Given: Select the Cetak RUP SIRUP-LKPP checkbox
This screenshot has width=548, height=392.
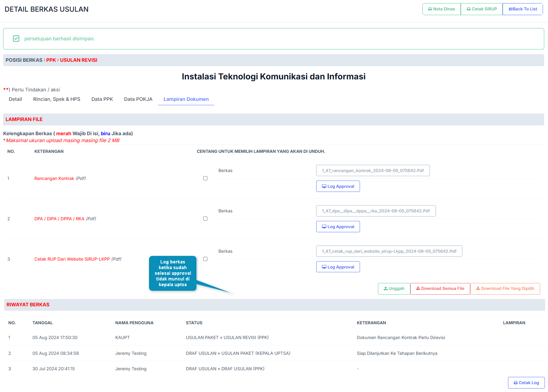Looking at the screenshot, I should 205,259.
